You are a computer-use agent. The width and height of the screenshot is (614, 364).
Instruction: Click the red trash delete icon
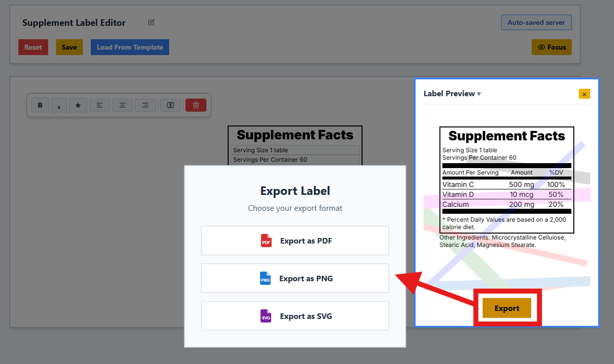(195, 105)
